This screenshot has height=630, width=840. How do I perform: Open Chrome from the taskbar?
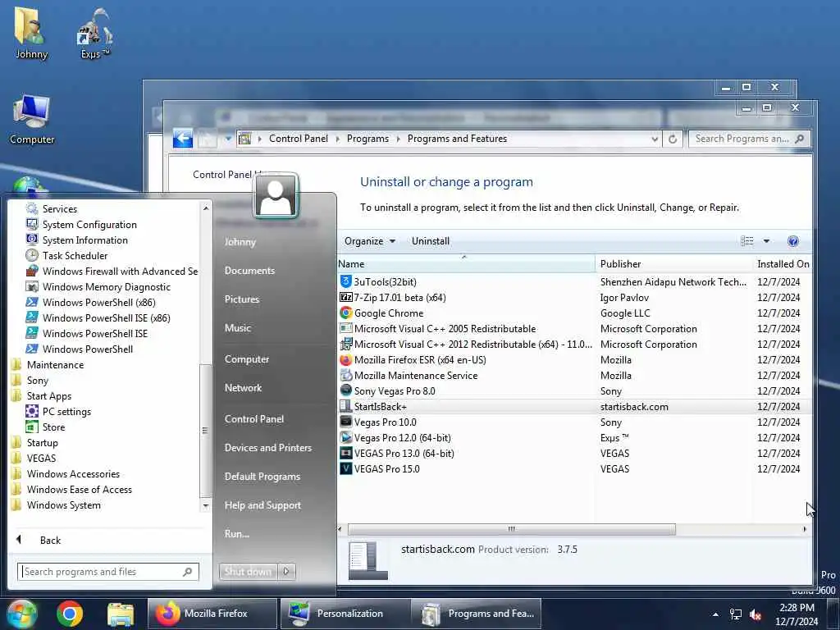pyautogui.click(x=70, y=614)
